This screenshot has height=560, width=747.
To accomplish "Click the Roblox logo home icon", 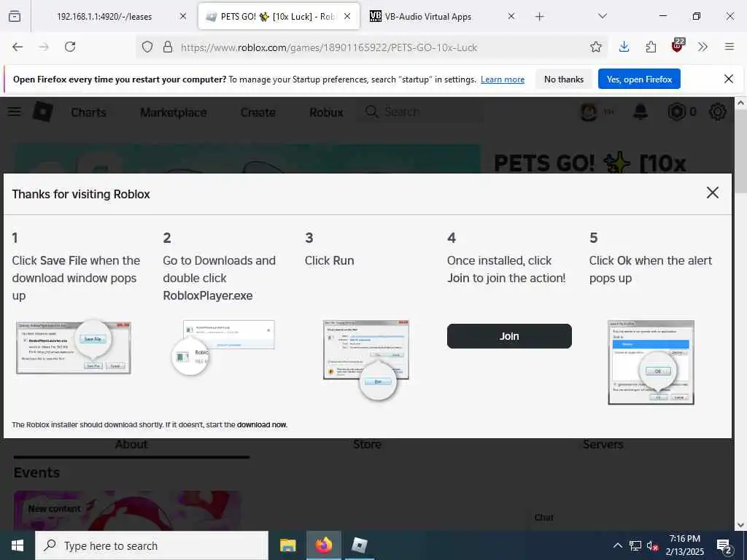I will tap(43, 112).
